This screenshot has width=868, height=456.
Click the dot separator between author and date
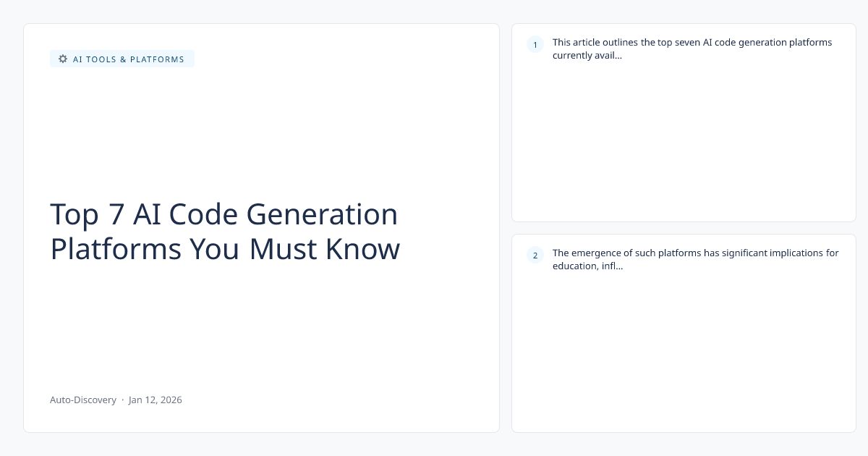pyautogui.click(x=123, y=400)
